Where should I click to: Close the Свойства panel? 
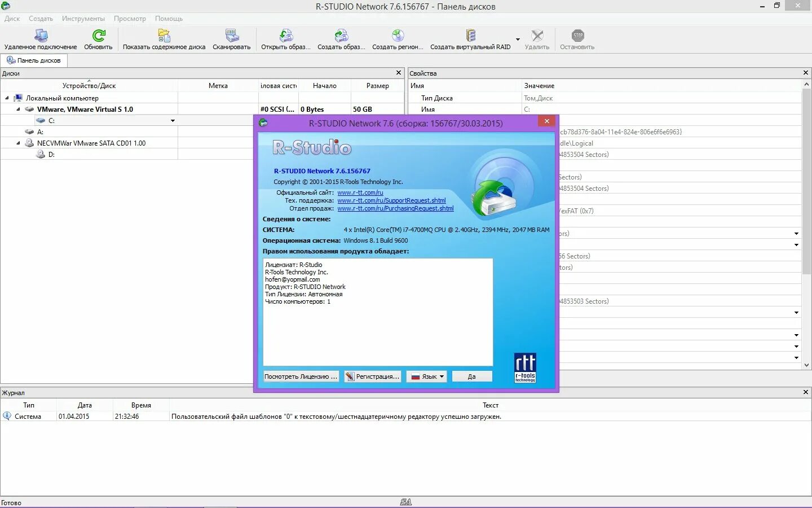[x=805, y=73]
